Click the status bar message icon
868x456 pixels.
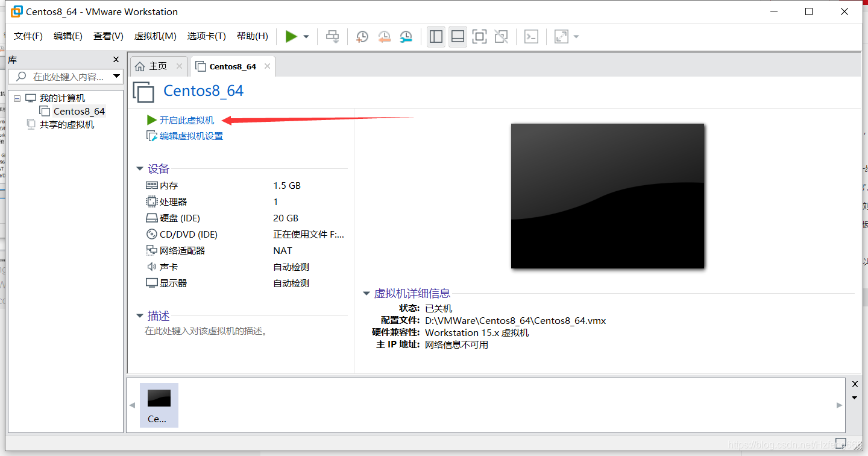point(841,443)
